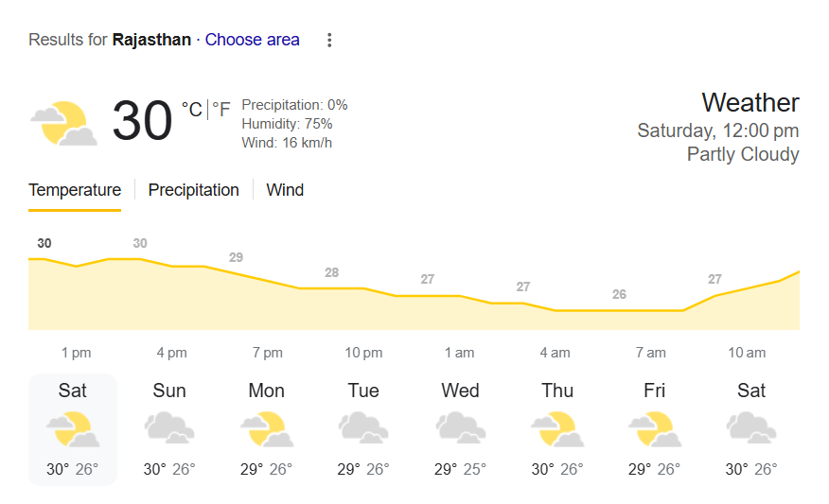This screenshot has height=504, width=829.
Task: Click Friday's partly cloudy icon
Action: click(655, 428)
